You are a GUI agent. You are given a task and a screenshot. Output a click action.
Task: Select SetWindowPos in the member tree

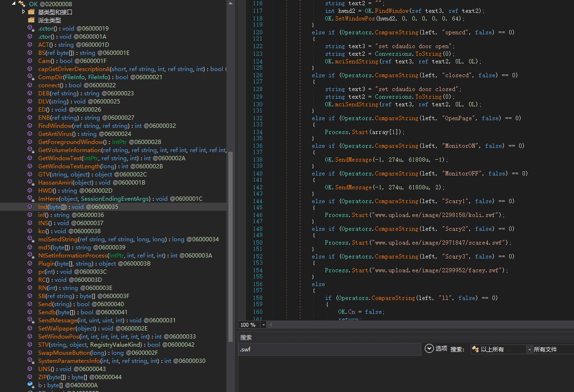click(x=117, y=336)
